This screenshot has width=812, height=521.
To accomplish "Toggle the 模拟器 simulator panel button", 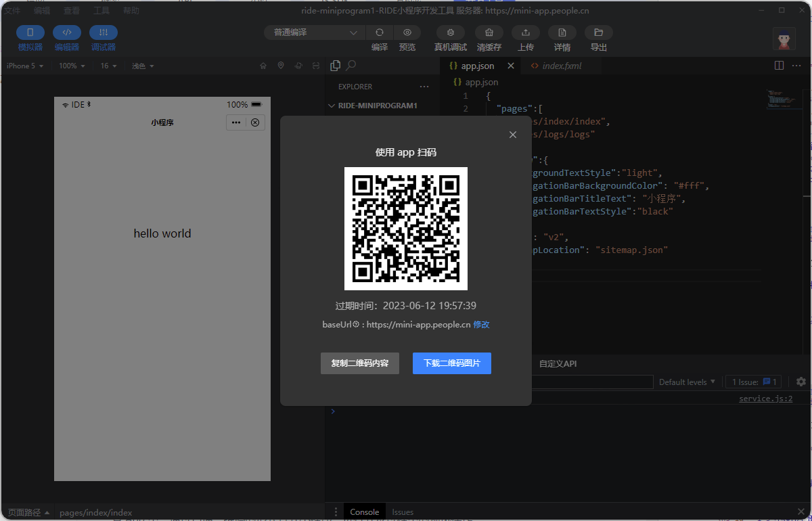I will tap(30, 32).
